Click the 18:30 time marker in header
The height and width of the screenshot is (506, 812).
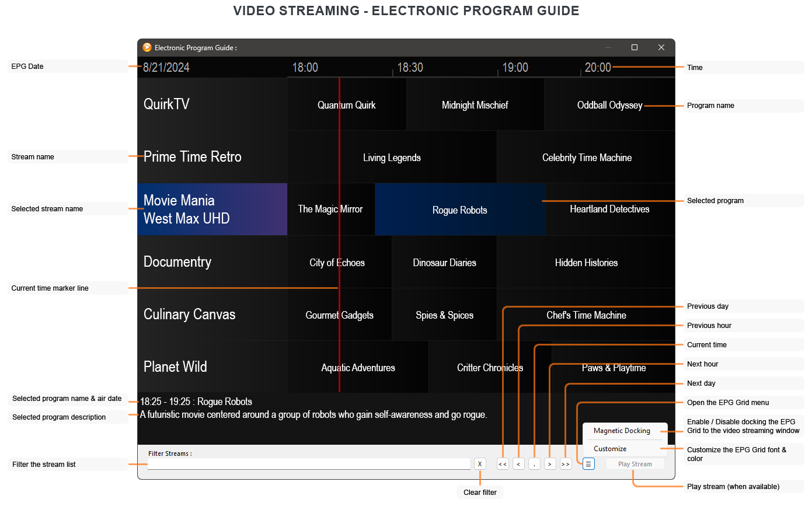tap(410, 68)
